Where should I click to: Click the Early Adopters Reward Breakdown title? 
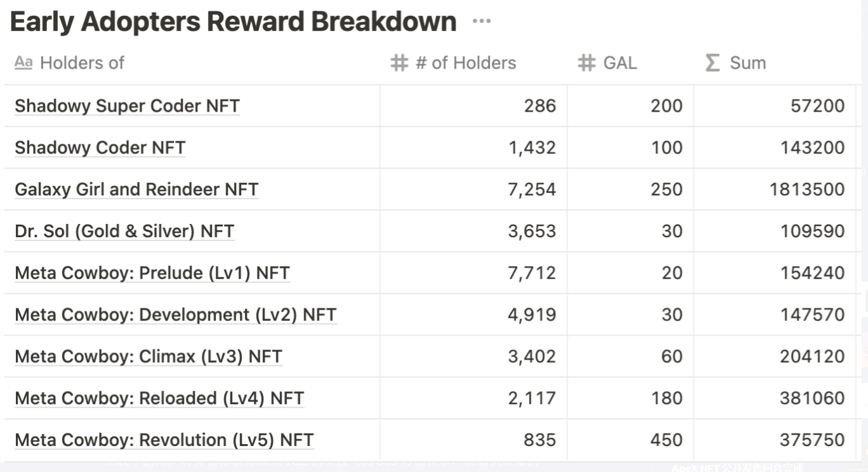233,22
